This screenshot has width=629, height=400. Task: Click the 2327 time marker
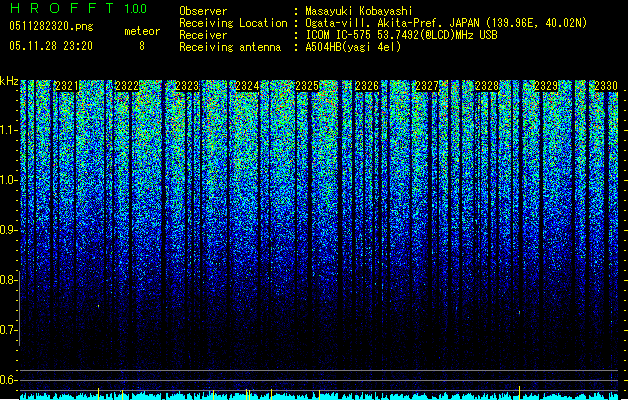click(427, 86)
